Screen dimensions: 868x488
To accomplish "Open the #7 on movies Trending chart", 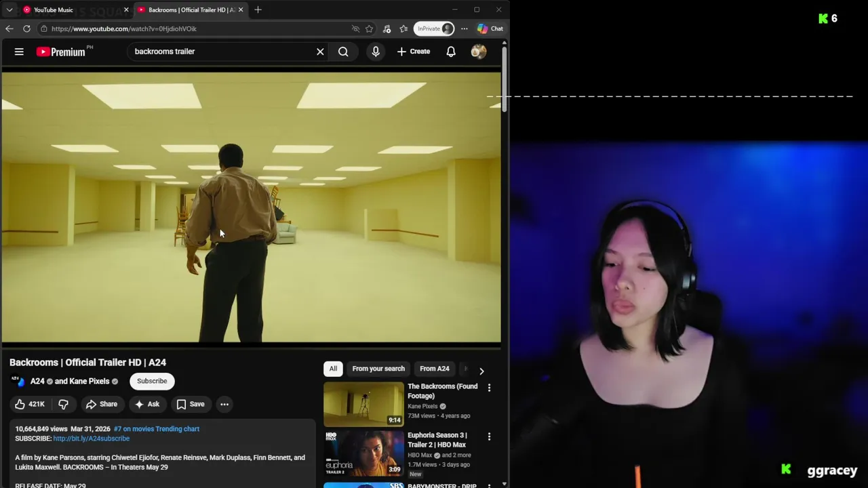I will point(157,429).
